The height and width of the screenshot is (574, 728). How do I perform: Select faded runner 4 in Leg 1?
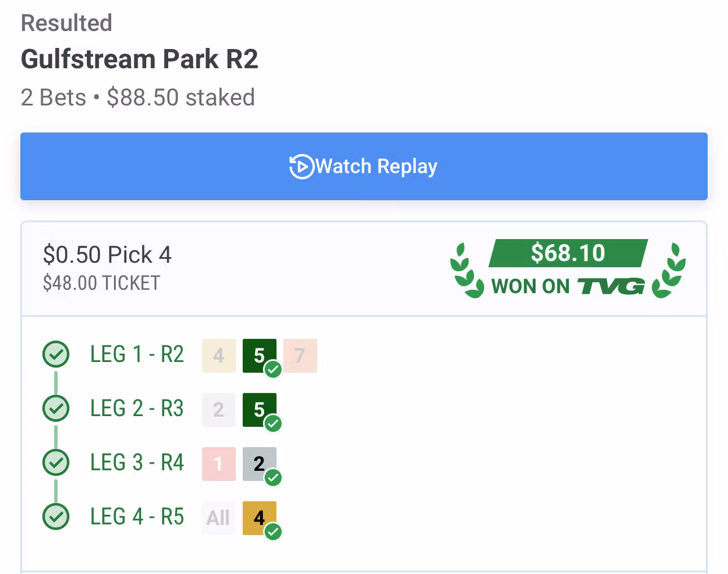point(218,356)
